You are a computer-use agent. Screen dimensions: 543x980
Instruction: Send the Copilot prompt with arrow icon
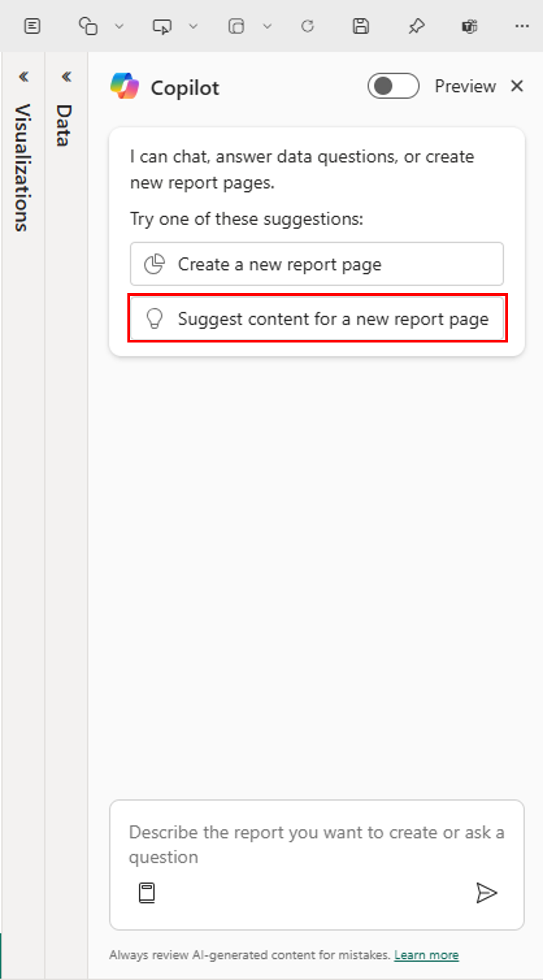(486, 893)
